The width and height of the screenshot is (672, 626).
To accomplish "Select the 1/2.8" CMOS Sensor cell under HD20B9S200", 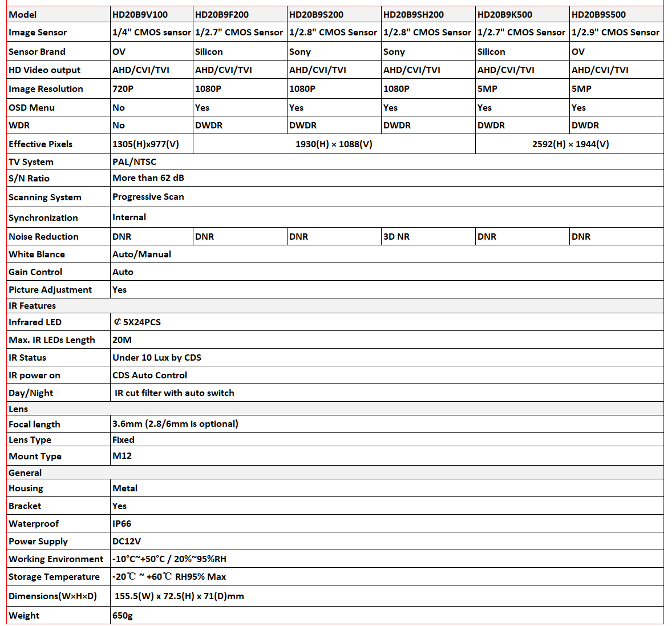I will coord(333,33).
